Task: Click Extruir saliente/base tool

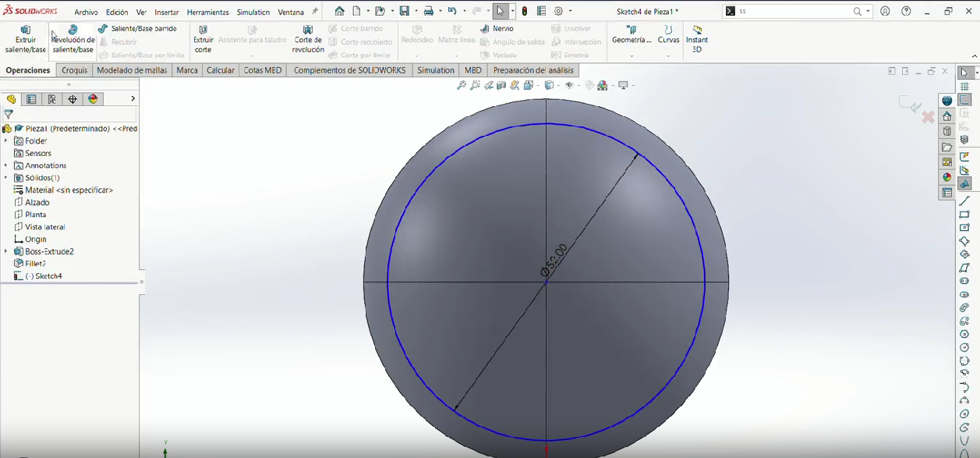Action: tap(26, 39)
